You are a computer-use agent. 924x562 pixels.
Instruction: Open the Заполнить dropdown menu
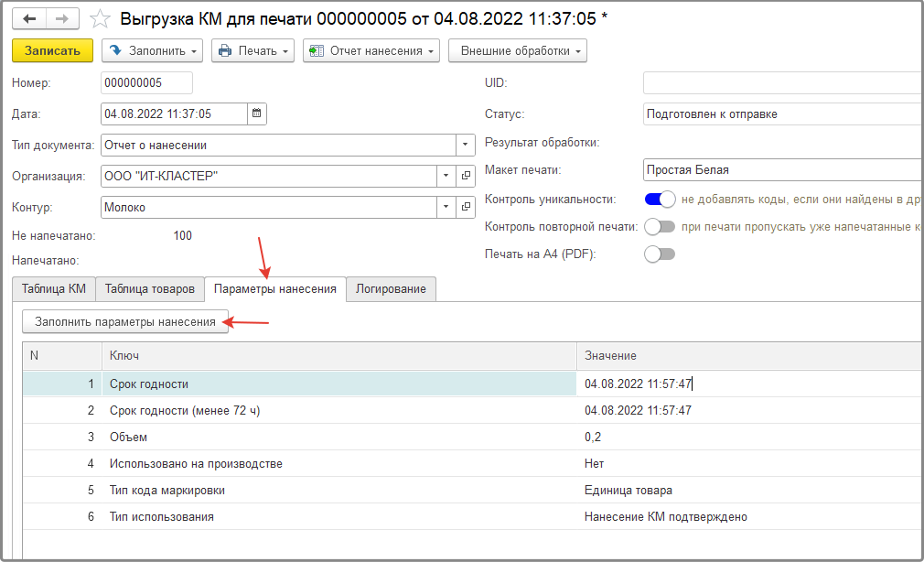152,50
